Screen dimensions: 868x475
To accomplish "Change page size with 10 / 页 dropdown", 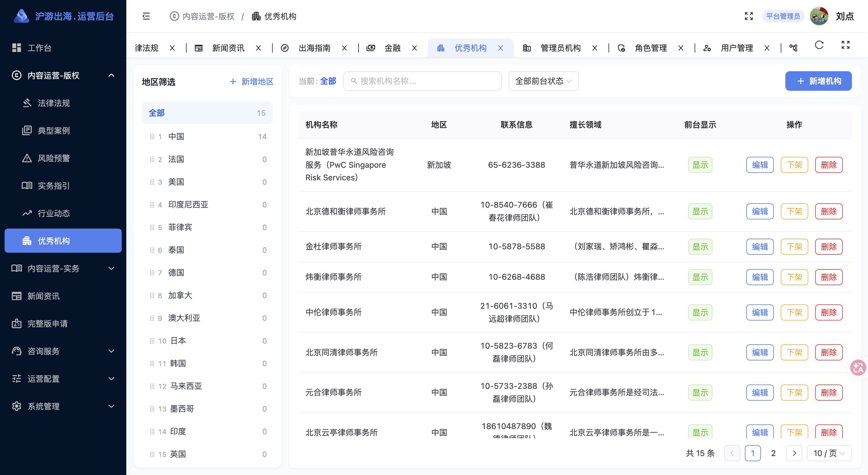I will click(829, 453).
